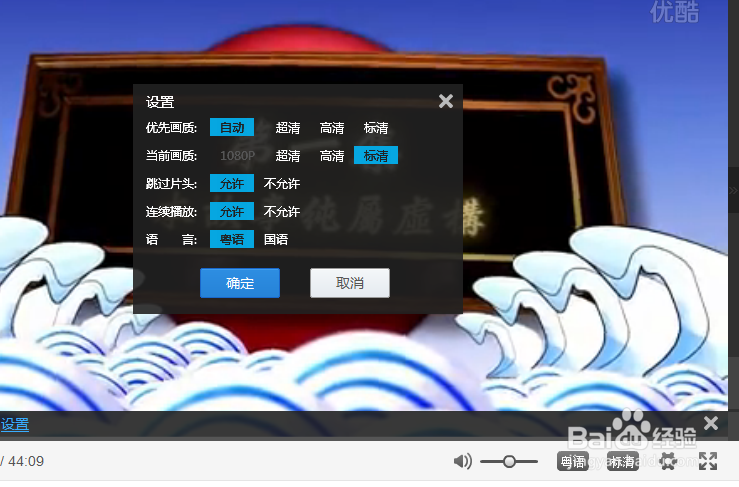Screen dimensions: 739x487
Task: Choose 1080P for 当前画质
Action: click(238, 156)
